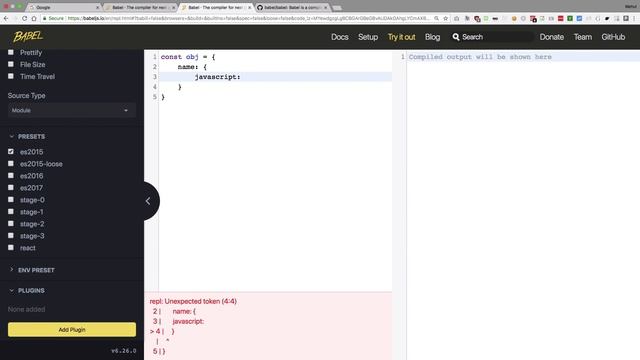The height and width of the screenshot is (360, 640).
Task: Click the v6.26.0 version label
Action: (x=124, y=351)
